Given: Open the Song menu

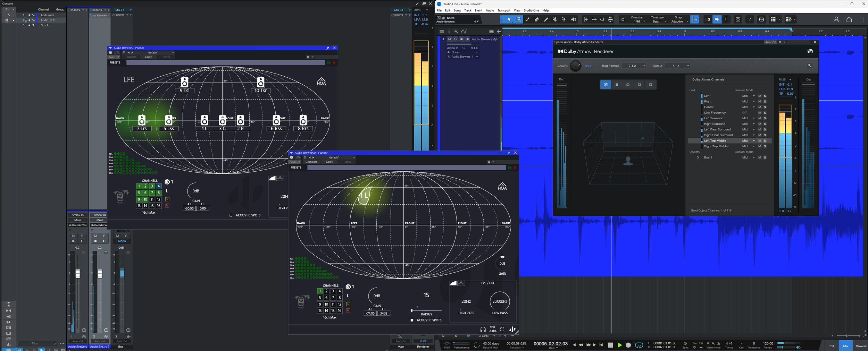Looking at the screenshot, I should click(457, 10).
